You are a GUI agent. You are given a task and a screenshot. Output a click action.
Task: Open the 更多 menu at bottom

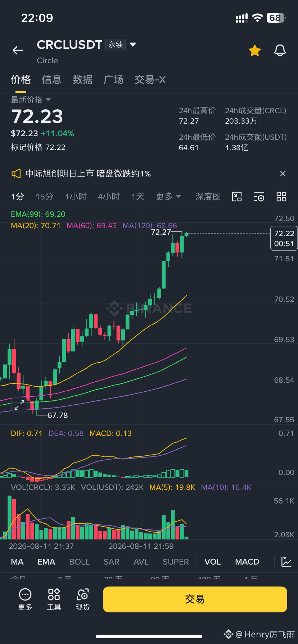(x=25, y=599)
